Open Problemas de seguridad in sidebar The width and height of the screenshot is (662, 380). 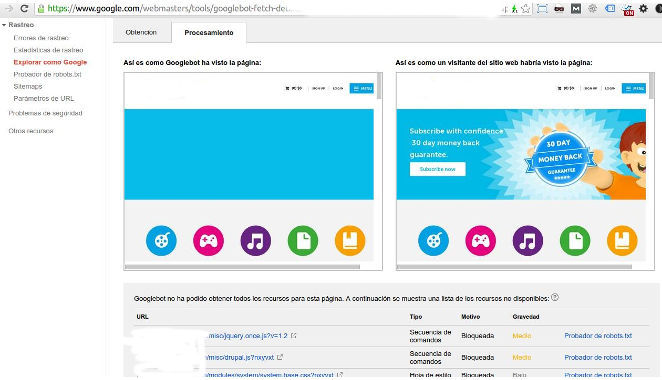pyautogui.click(x=46, y=114)
